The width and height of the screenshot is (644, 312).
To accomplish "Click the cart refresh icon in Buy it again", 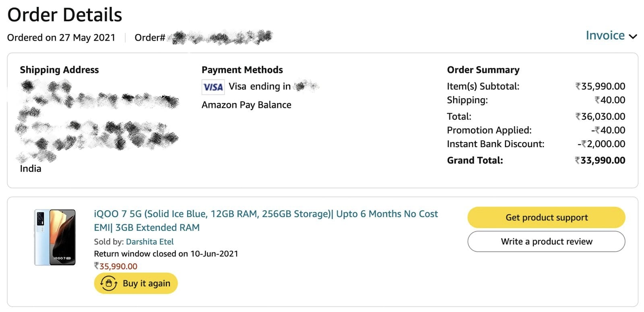I will tap(109, 283).
